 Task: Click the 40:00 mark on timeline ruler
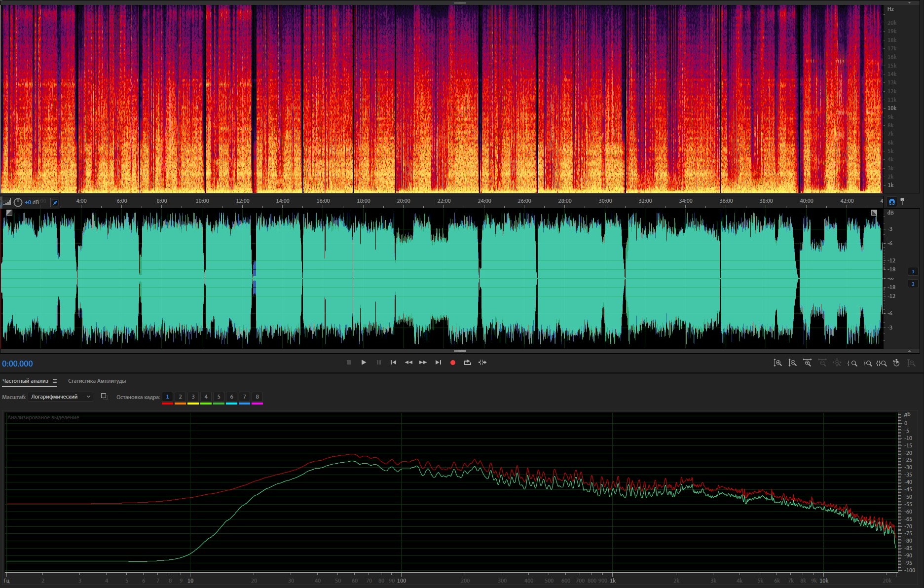tap(807, 201)
